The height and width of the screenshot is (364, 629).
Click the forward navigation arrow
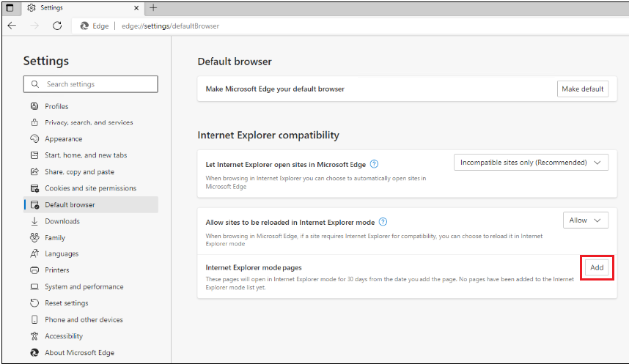coord(35,26)
